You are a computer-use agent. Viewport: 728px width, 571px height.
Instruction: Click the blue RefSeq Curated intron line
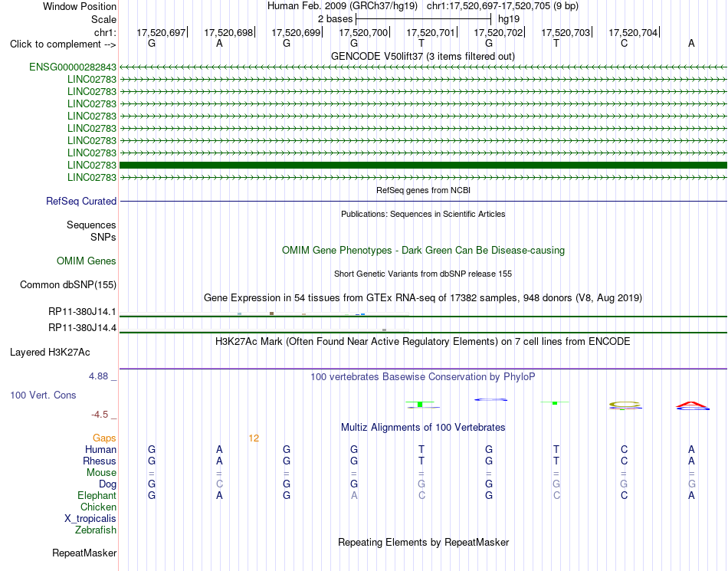(x=423, y=201)
